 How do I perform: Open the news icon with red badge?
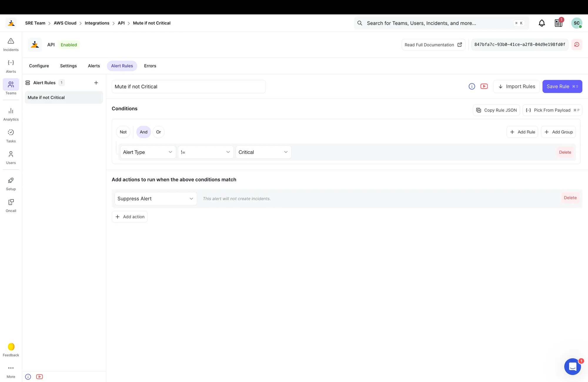click(x=558, y=23)
